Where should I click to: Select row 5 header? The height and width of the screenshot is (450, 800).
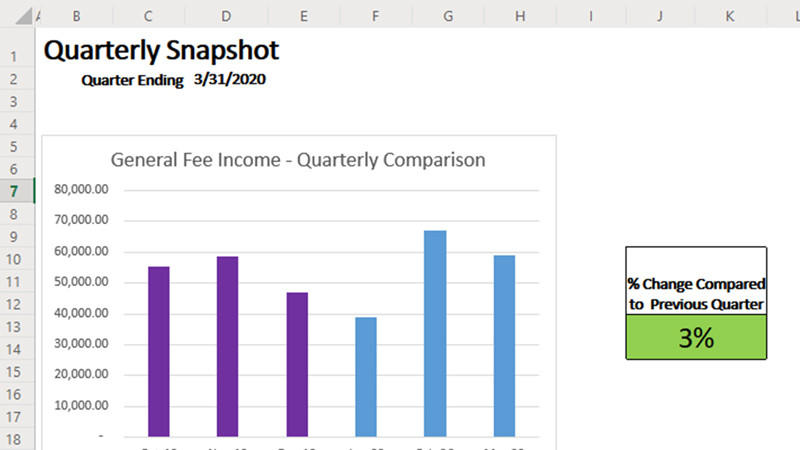(x=14, y=146)
